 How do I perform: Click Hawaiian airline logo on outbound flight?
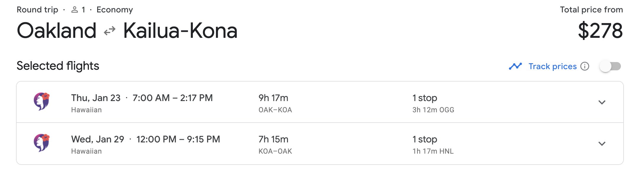[41, 101]
